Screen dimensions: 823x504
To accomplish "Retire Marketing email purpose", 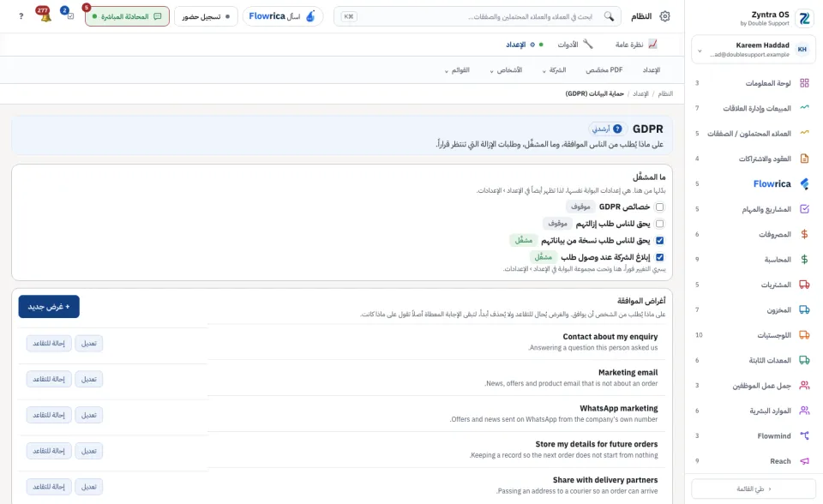I will click(49, 379).
